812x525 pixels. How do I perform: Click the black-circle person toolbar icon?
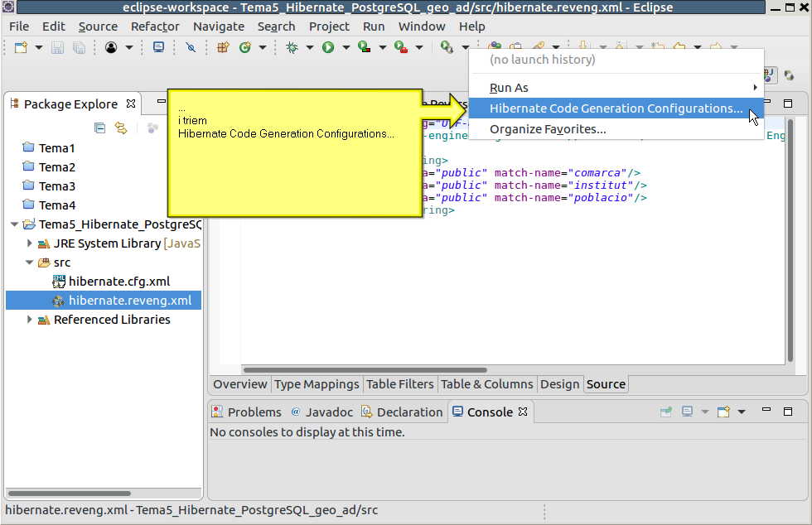pyautogui.click(x=111, y=48)
